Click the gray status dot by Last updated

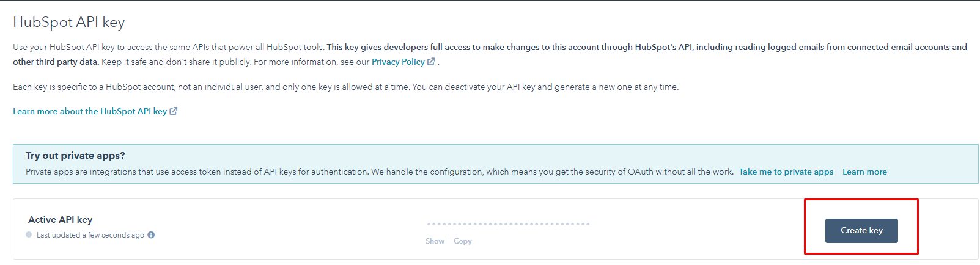[x=29, y=234]
